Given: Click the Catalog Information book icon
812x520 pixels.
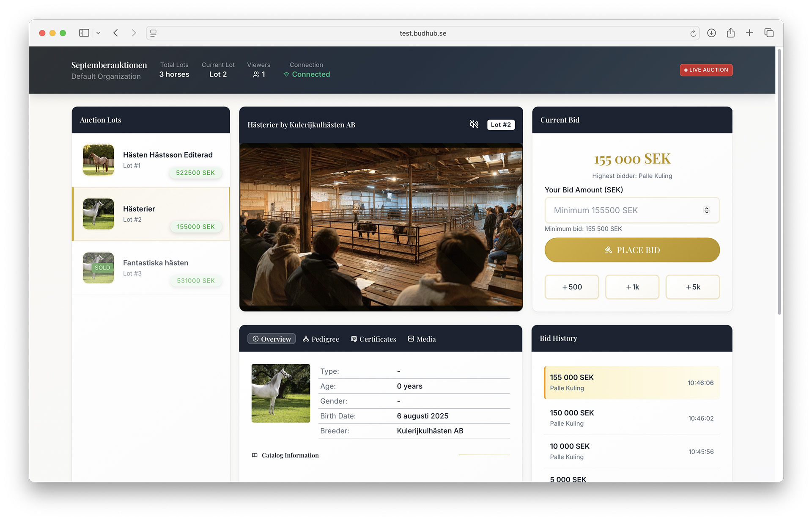Looking at the screenshot, I should coord(255,455).
